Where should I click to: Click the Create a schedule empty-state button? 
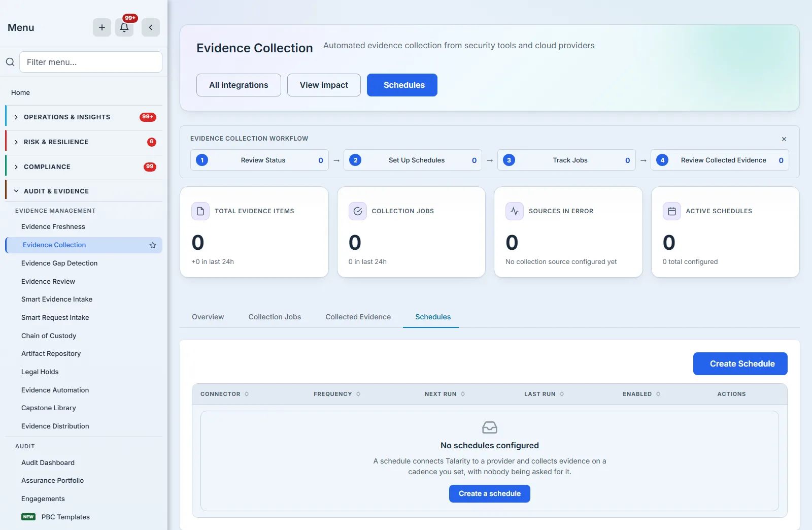coord(490,493)
